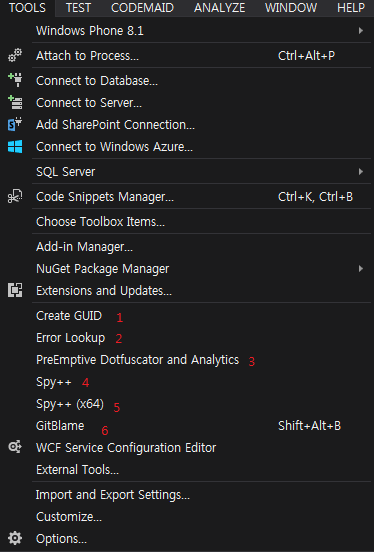Viewport: 374px width, 552px height.
Task: Open the TEST menu
Action: pyautogui.click(x=78, y=8)
